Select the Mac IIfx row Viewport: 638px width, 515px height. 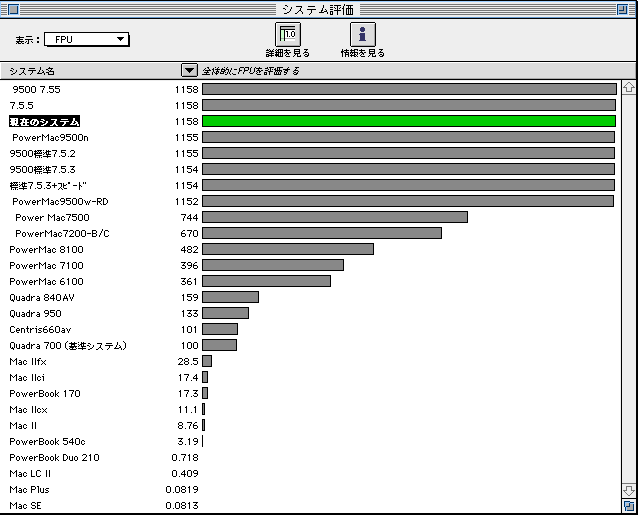309,361
